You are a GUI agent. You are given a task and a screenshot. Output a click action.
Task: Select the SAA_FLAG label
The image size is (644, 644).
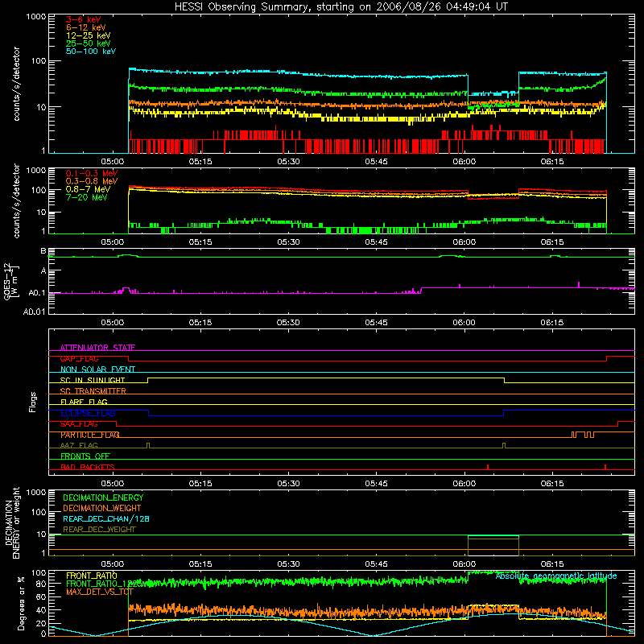79,424
